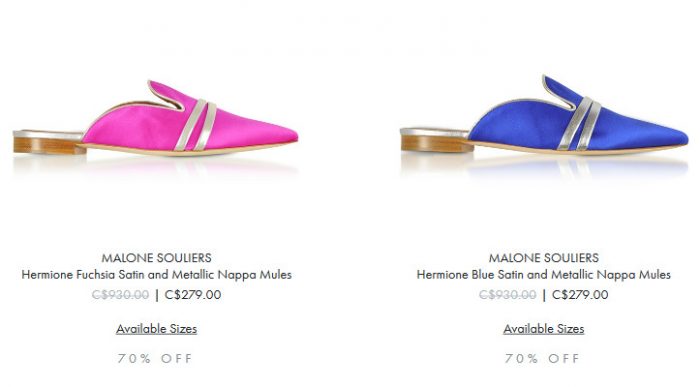Viewport: 700px width, 387px height.
Task: Click MALONE SOULIERS brand above fuchsia mules
Action: [x=156, y=258]
